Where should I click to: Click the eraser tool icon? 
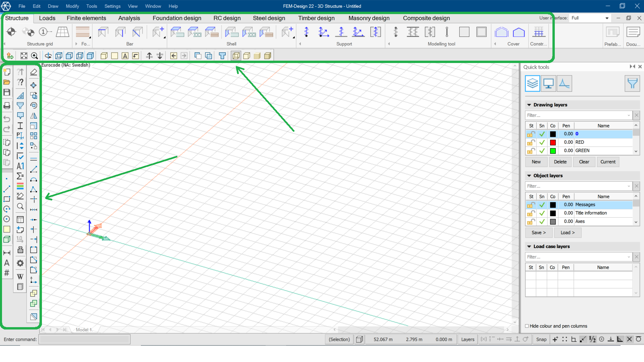point(34,72)
